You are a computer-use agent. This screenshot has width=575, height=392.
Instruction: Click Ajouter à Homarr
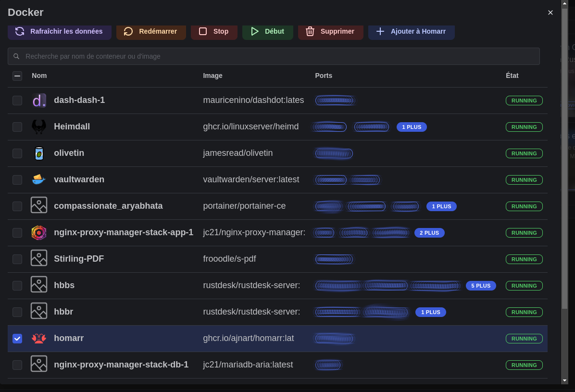coord(411,31)
